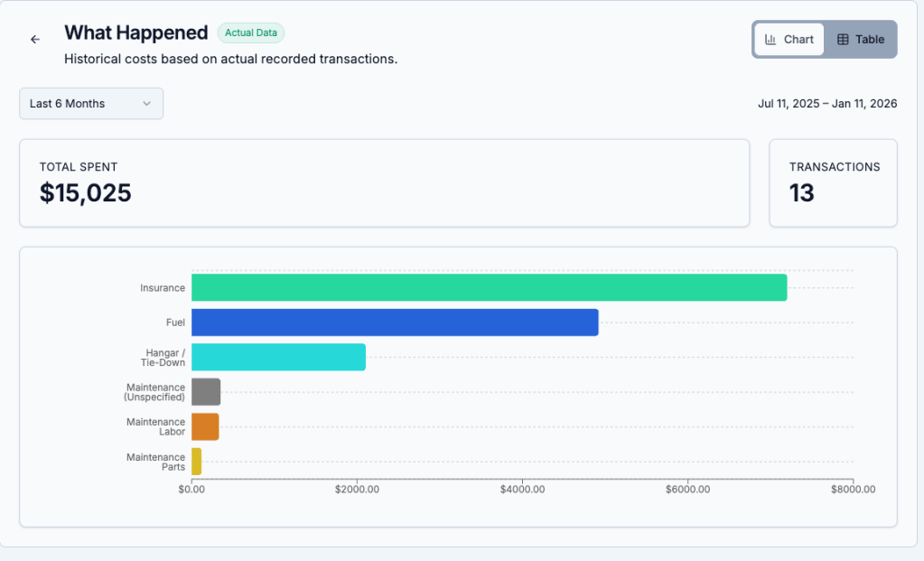This screenshot has width=924, height=561.
Task: Click the Insurance axis label
Action: 163,288
